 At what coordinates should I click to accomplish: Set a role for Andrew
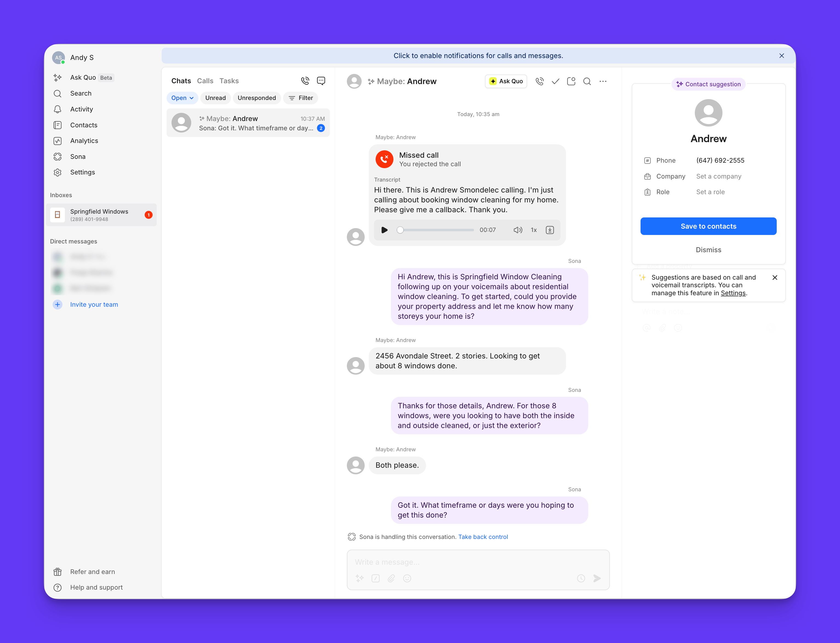tap(710, 192)
